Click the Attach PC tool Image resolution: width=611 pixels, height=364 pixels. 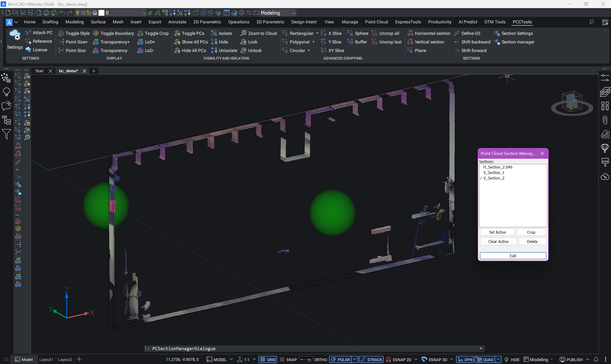coord(39,33)
